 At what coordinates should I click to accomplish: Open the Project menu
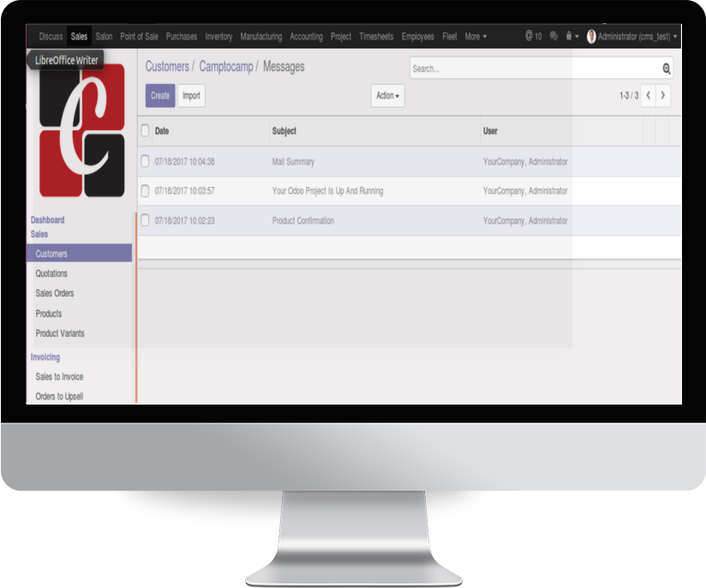[341, 37]
